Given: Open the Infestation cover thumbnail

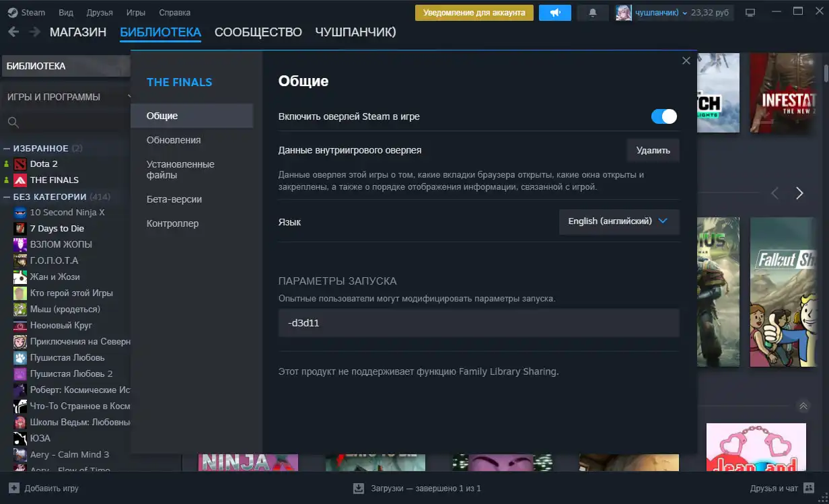Looking at the screenshot, I should (x=783, y=93).
